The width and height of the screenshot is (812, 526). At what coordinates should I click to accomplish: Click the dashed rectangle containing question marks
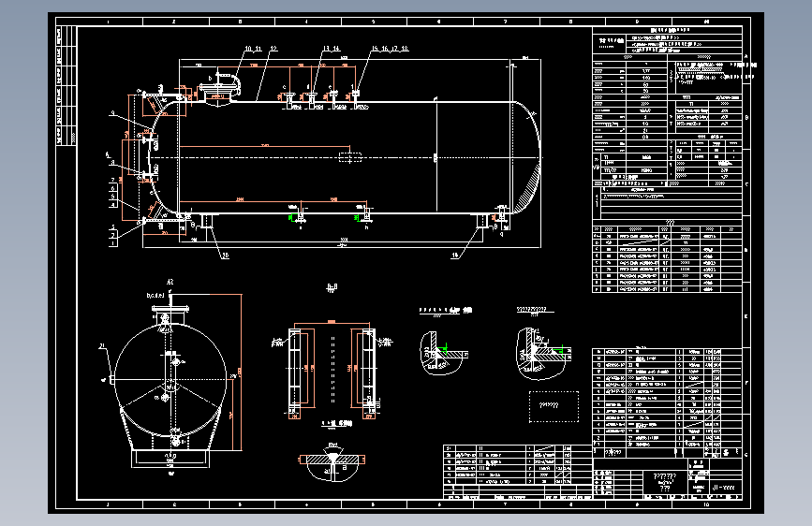(554, 406)
